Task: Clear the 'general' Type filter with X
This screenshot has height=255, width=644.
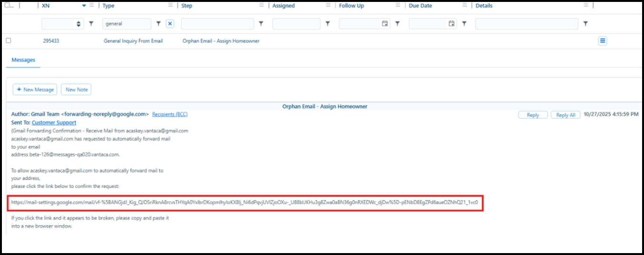Action: point(170,23)
